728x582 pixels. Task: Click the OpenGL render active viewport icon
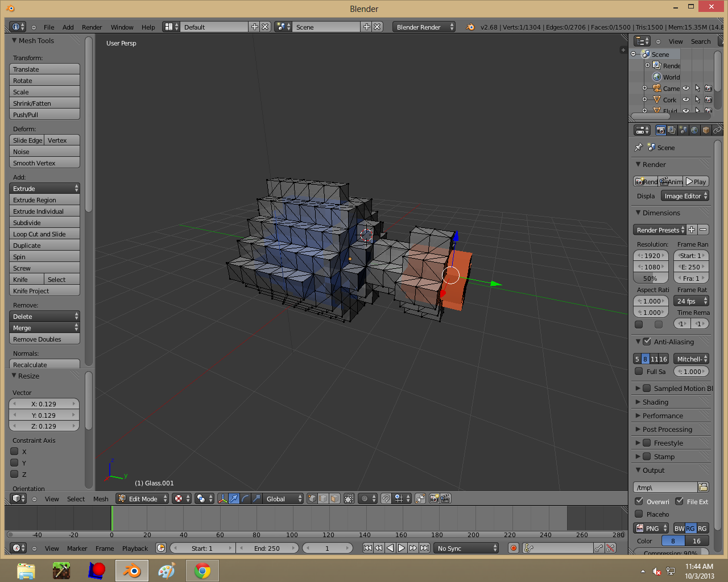(435, 498)
